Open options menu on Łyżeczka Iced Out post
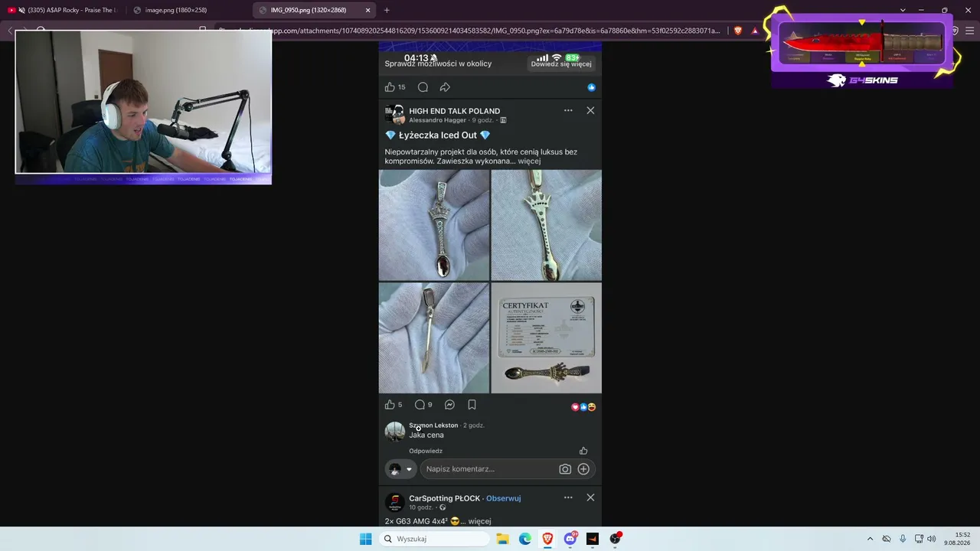Screen dimensions: 980x551 pyautogui.click(x=568, y=110)
